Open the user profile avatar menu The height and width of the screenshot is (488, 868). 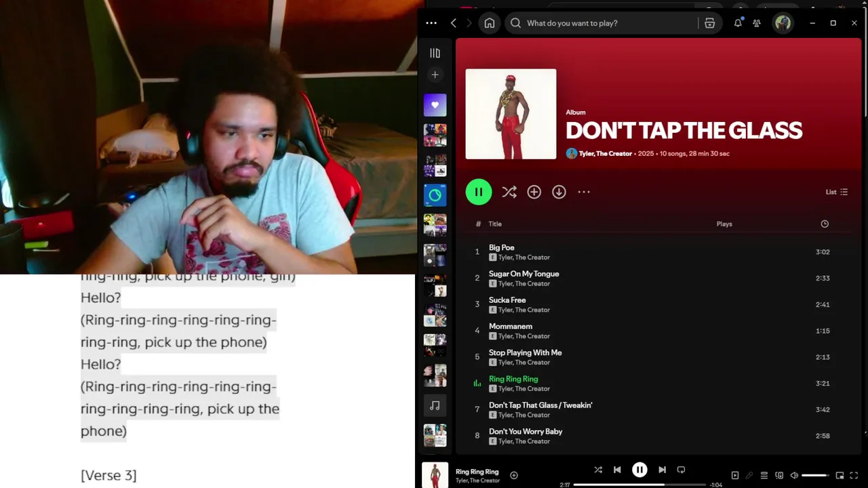(x=783, y=23)
